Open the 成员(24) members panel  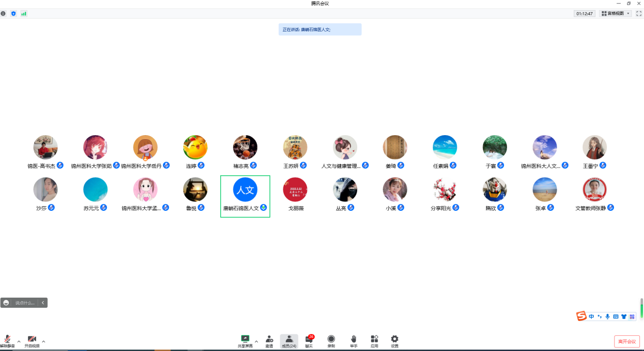(x=289, y=341)
